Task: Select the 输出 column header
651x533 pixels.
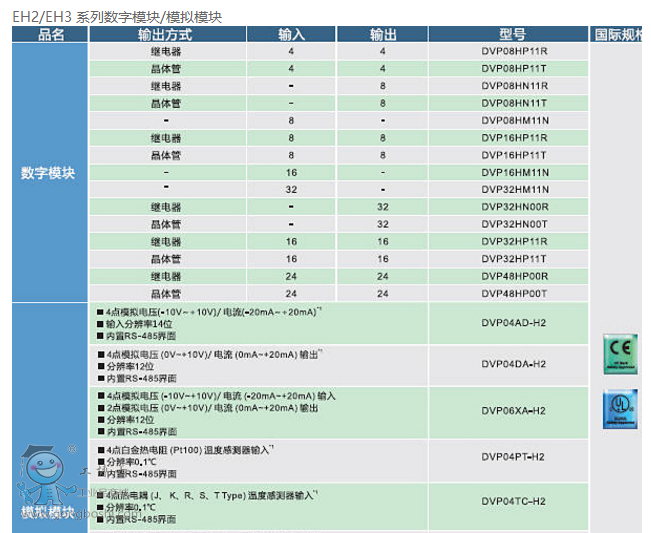Action: point(382,34)
